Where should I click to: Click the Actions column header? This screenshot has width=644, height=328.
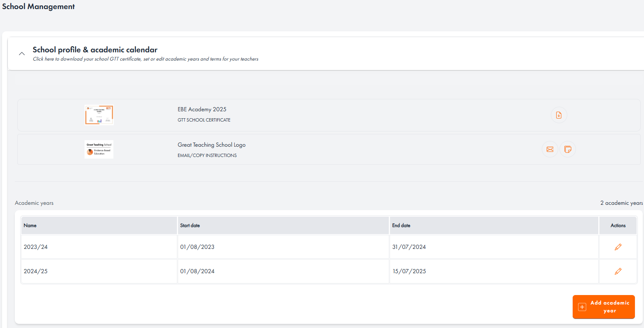(618, 225)
